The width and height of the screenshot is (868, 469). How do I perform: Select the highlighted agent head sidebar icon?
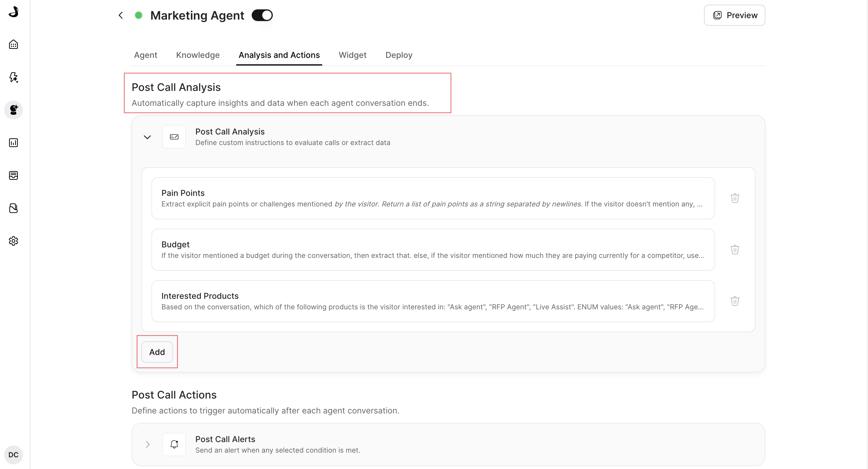13,110
